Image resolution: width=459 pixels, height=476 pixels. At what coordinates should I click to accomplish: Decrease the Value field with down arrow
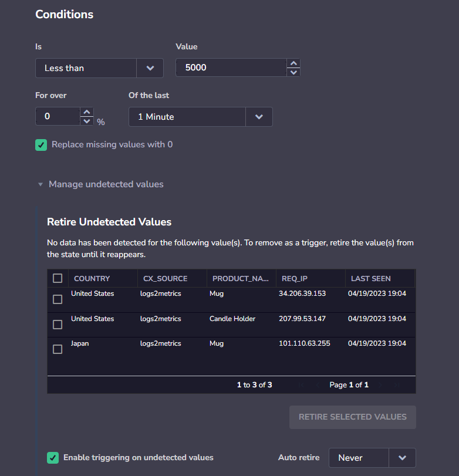pos(293,72)
